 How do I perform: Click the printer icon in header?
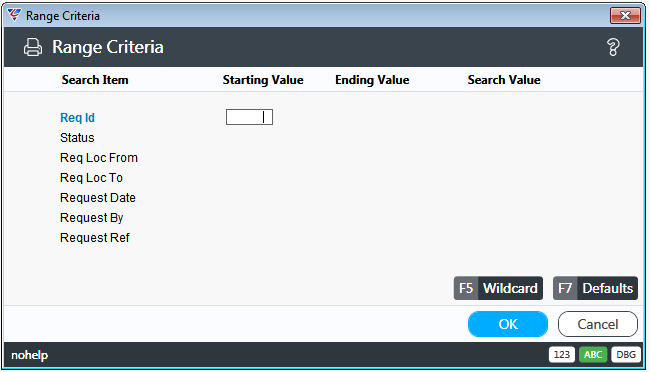(x=33, y=47)
